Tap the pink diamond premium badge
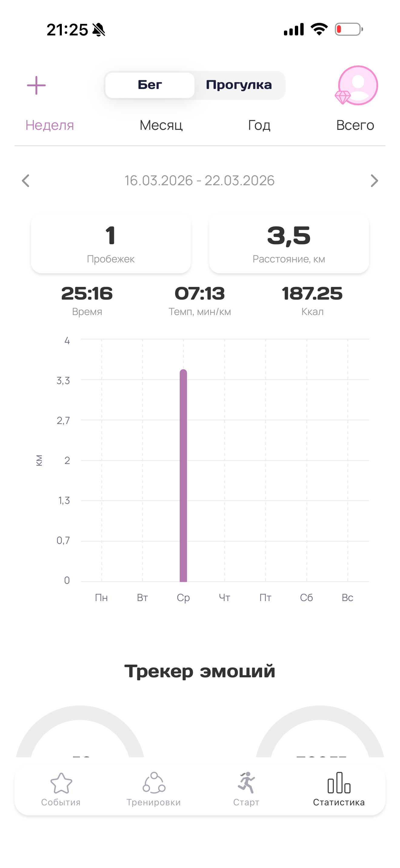Image resolution: width=400 pixels, height=868 pixels. 343,97
